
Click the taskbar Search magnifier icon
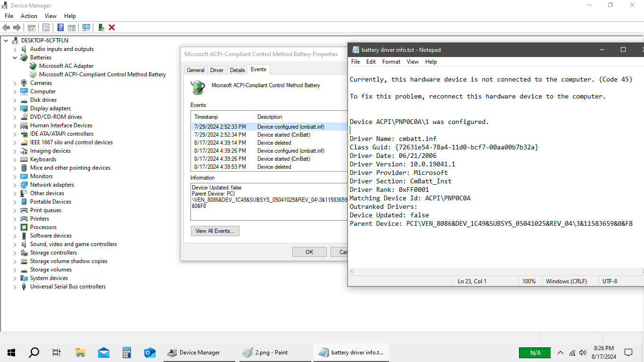tap(34, 353)
